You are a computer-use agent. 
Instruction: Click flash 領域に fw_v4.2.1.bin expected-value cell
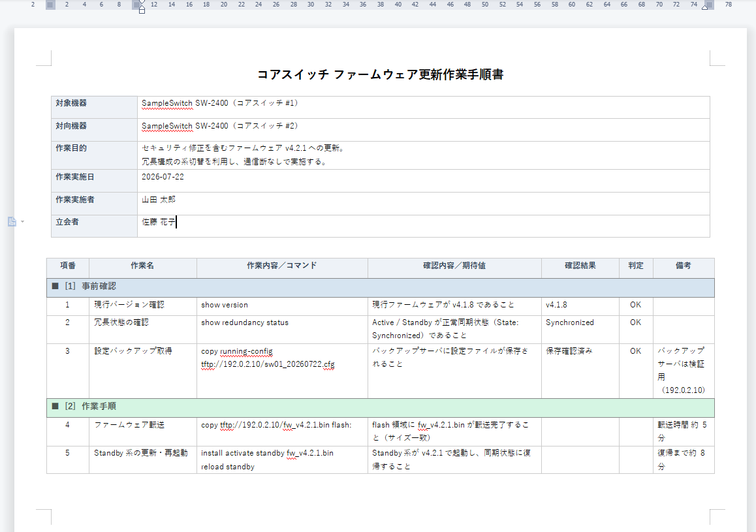[x=454, y=431]
